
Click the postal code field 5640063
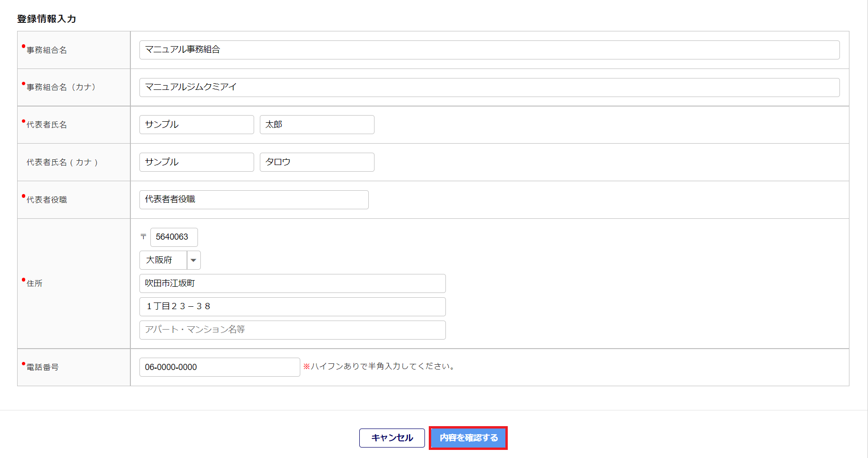pyautogui.click(x=174, y=237)
